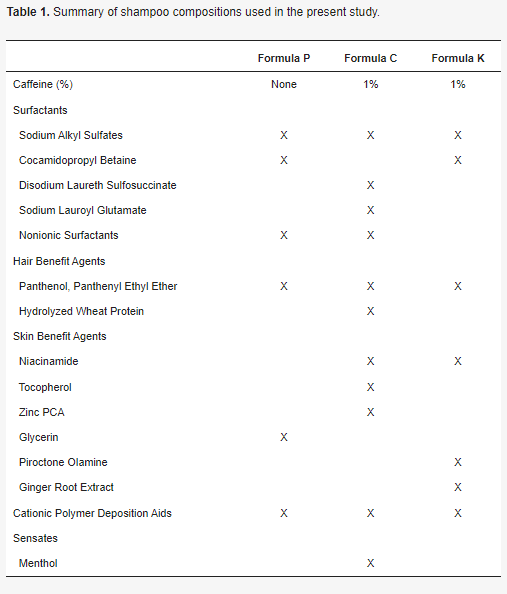Click the Zinc PCA row label

[42, 412]
